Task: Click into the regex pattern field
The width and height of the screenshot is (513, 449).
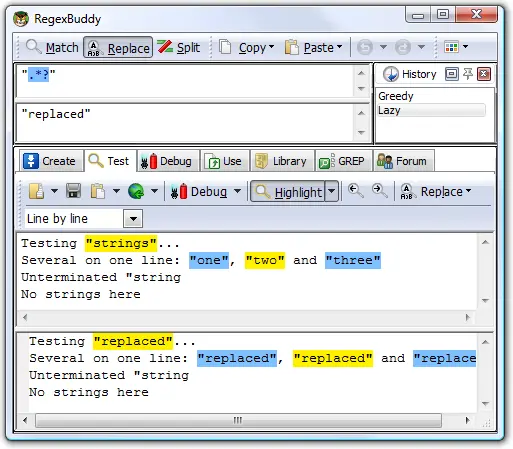Action: tap(185, 81)
